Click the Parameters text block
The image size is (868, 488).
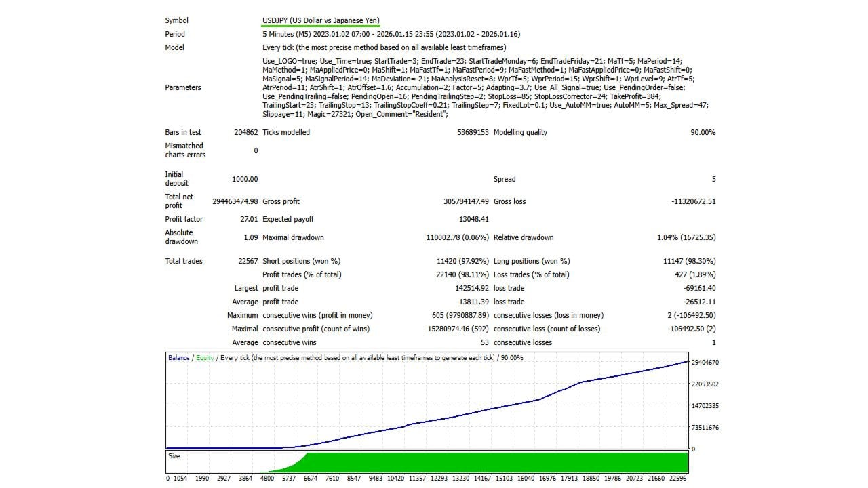pos(475,87)
